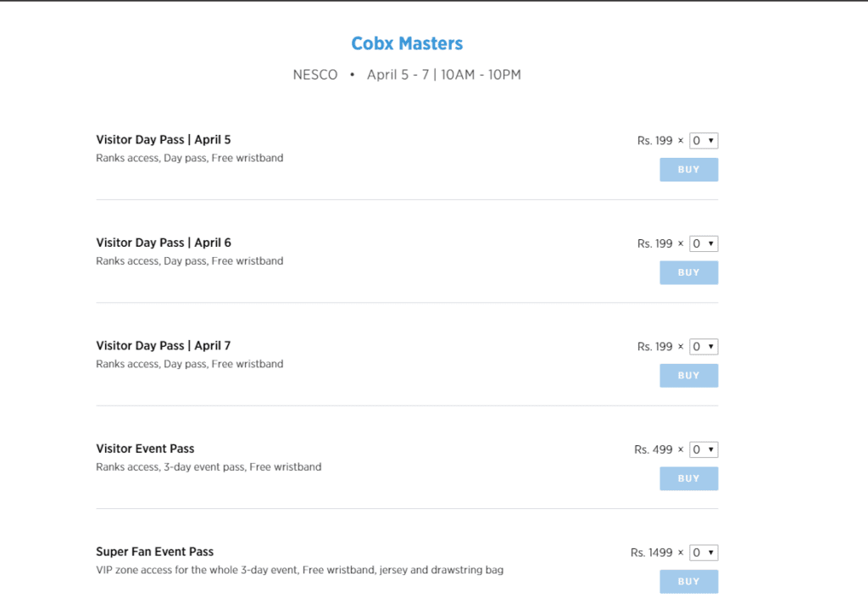Click the Visitor Event Pass heading
This screenshot has height=615, width=868.
[x=145, y=449]
